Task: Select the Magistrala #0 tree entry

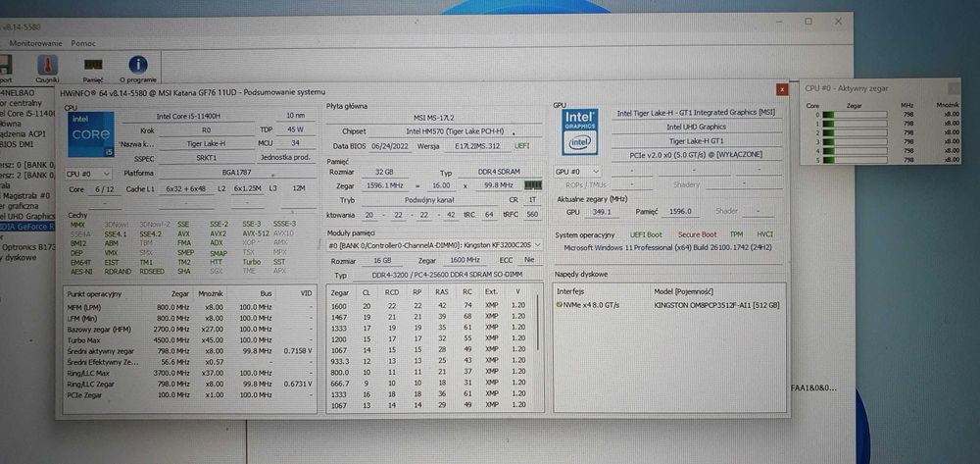Action: [25, 195]
